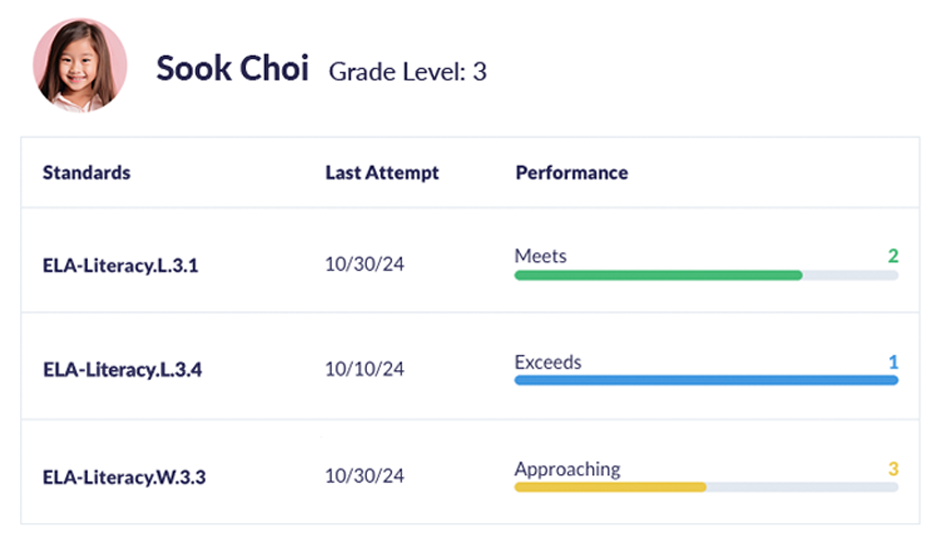Click the 10/10/24 last attempt date

364,369
